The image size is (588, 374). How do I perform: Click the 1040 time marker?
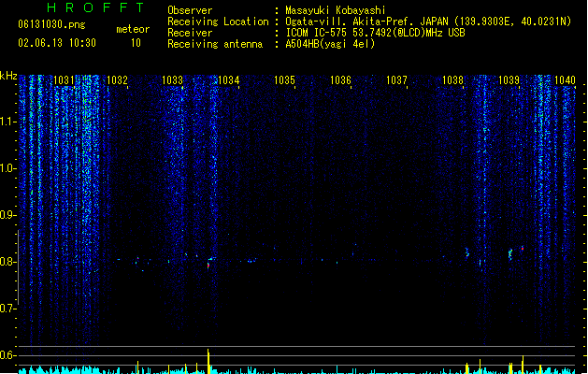565,80
